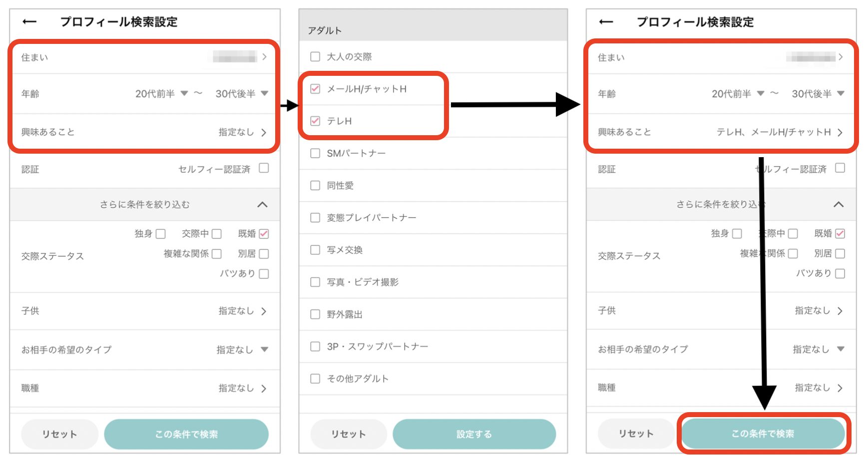Image resolution: width=868 pixels, height=460 pixels.
Task: Open 興味あること row showing 指定なし
Action: click(x=243, y=132)
